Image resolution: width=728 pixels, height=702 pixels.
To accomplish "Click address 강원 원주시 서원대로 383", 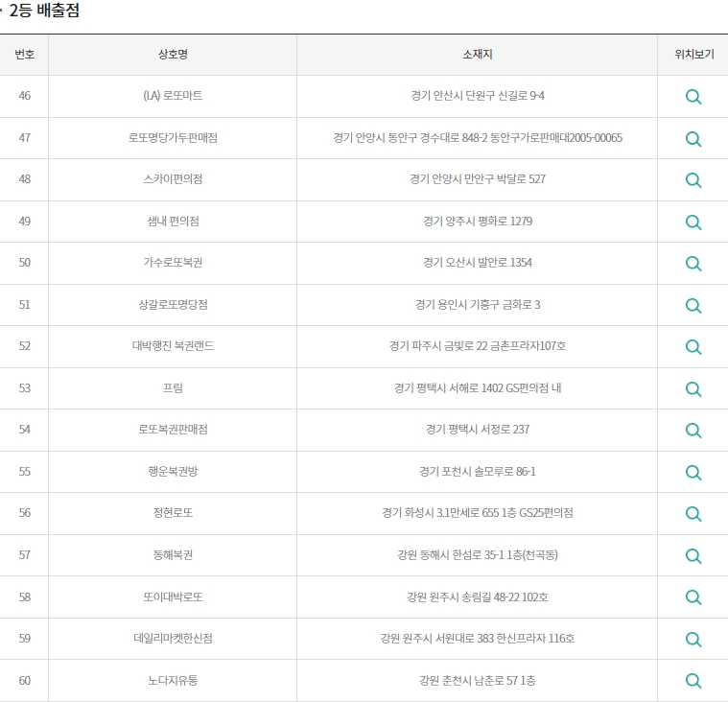I will 436,639.
